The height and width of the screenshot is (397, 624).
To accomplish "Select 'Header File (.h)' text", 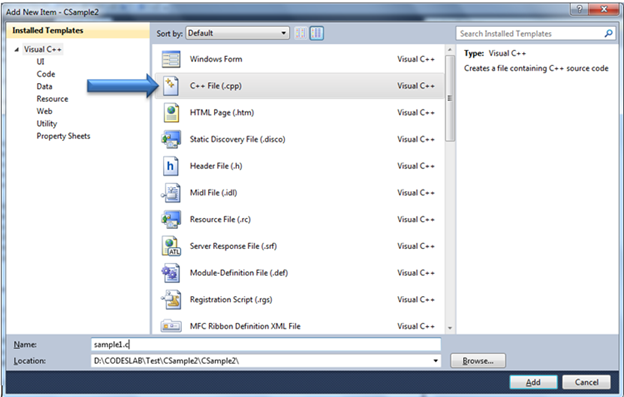I will point(216,166).
